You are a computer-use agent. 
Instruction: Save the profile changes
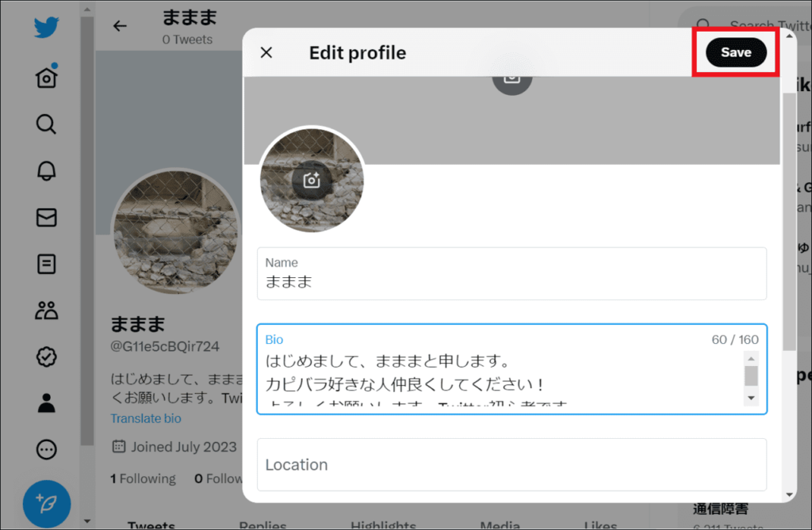pyautogui.click(x=736, y=52)
